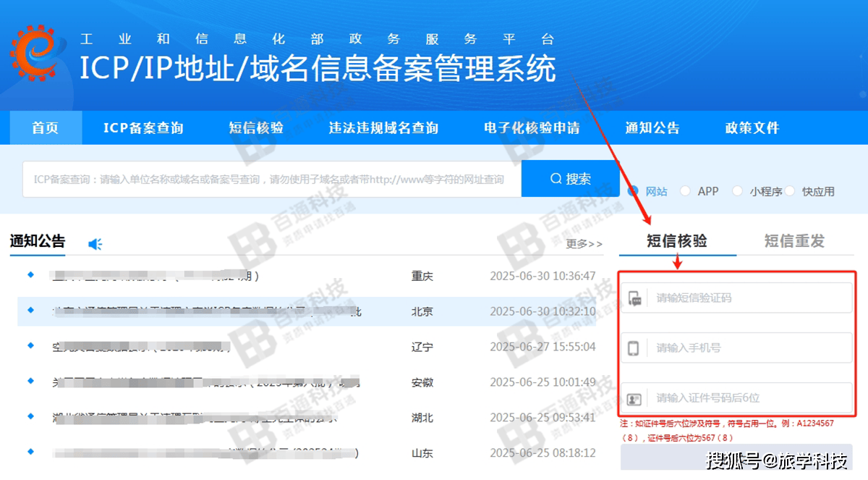Open the 通知公告 navigation menu item
Screen dimensions: 868x480
pyautogui.click(x=652, y=128)
